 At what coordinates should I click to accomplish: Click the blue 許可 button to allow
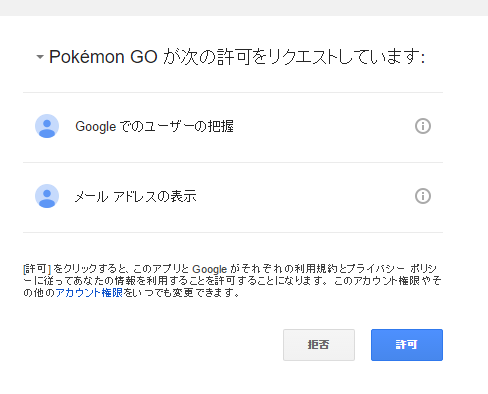pos(407,345)
